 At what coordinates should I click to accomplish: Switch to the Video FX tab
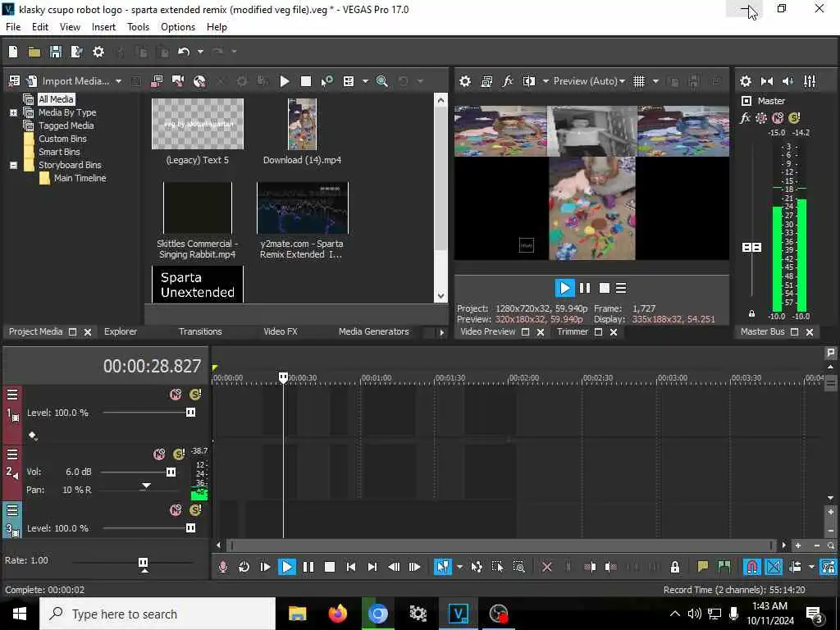pos(281,331)
